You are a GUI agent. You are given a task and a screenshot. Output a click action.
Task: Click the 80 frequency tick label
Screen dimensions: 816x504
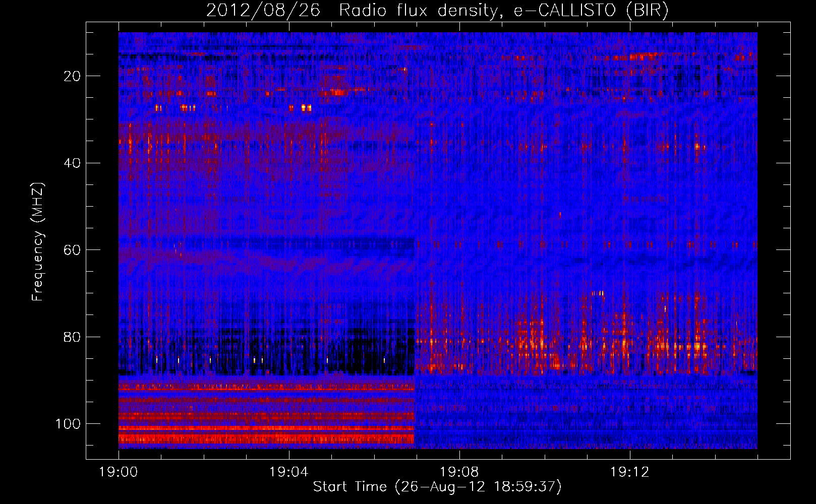pos(72,337)
